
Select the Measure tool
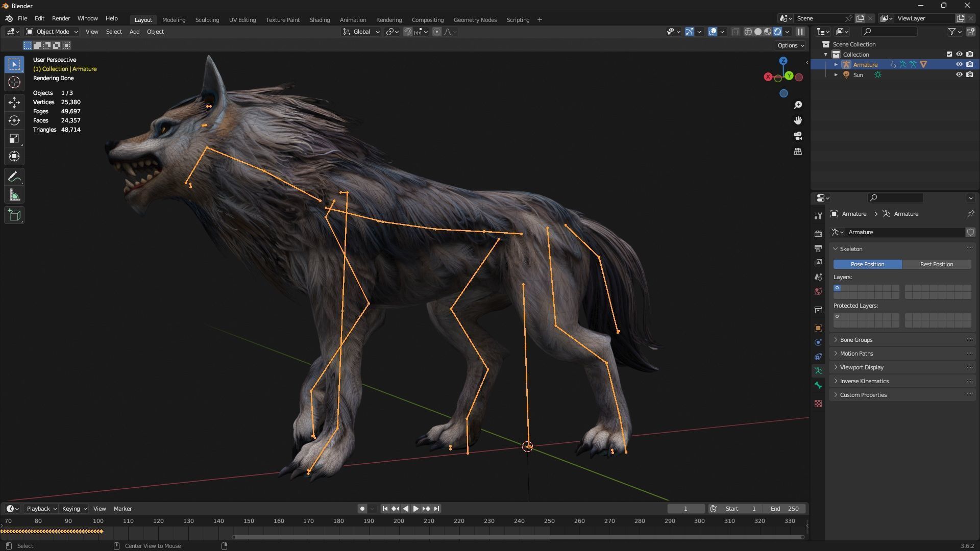click(14, 195)
